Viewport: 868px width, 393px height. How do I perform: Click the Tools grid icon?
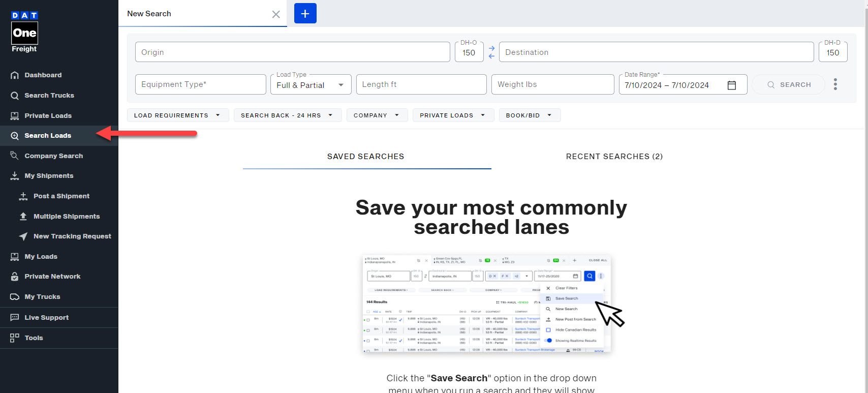tap(15, 338)
